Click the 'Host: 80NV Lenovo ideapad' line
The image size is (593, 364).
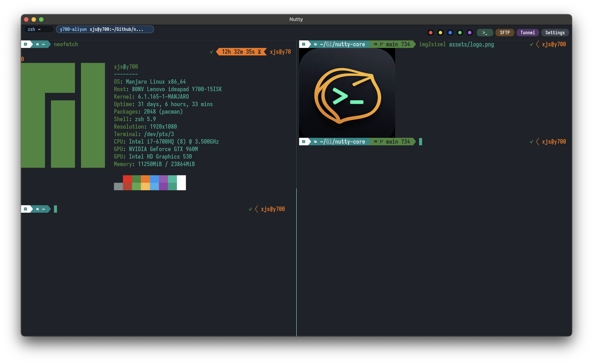(168, 89)
